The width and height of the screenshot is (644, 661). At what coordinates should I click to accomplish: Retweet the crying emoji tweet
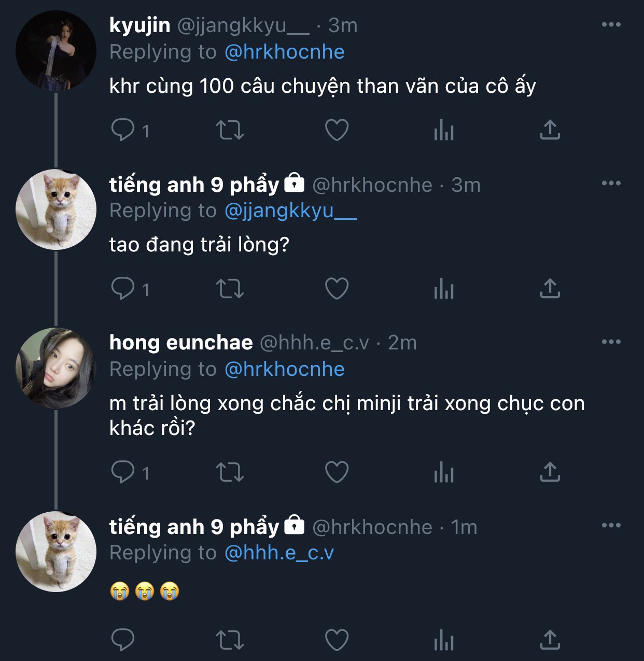tap(230, 640)
